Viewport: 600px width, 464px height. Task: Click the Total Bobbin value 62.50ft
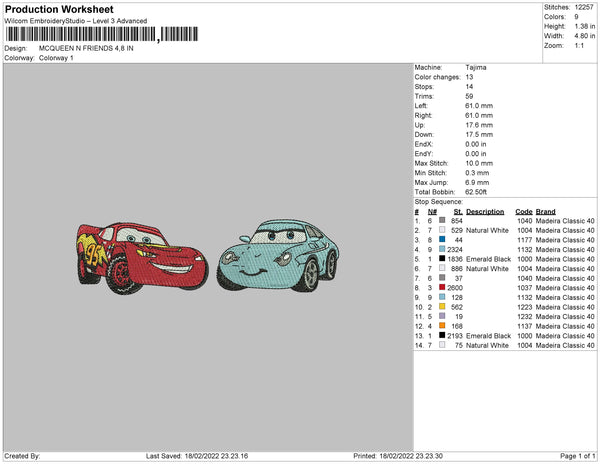[x=476, y=192]
